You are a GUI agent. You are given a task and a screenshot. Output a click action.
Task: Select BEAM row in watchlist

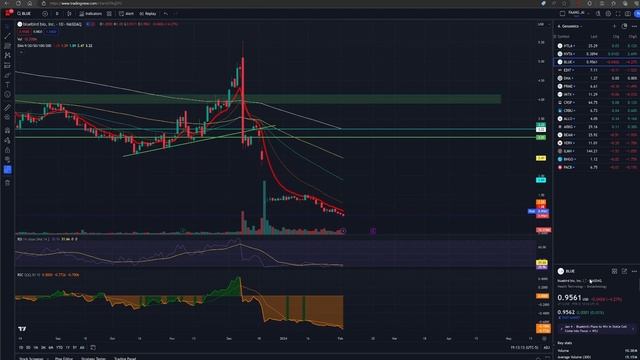pos(596,135)
